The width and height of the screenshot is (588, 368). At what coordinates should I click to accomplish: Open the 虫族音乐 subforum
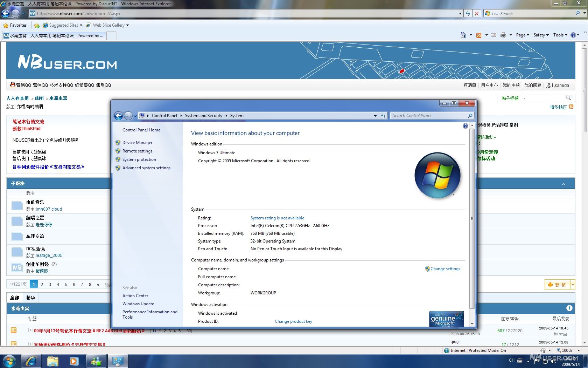pos(35,202)
